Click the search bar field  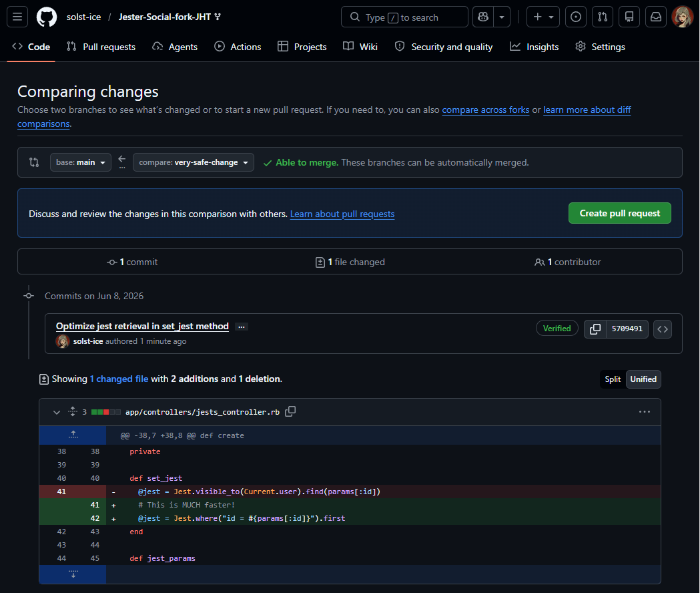coord(404,17)
